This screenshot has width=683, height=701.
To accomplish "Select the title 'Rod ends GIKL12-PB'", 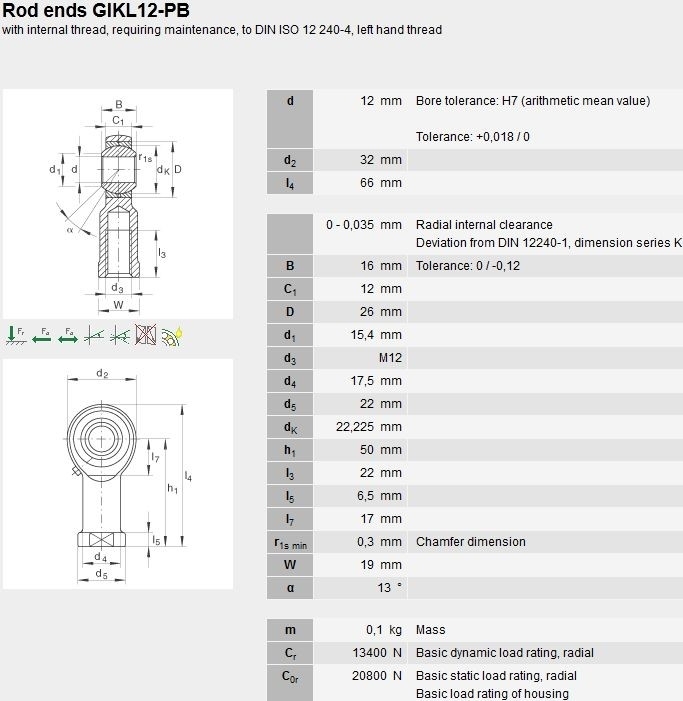I will (96, 11).
